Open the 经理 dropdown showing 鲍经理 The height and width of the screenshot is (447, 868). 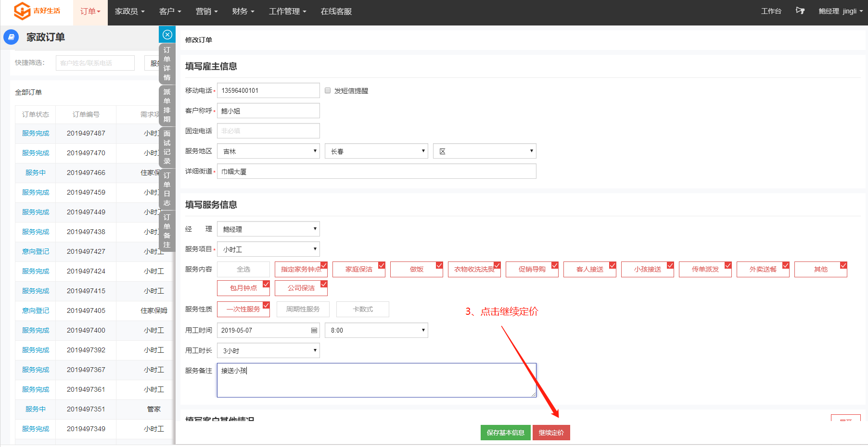coord(268,229)
